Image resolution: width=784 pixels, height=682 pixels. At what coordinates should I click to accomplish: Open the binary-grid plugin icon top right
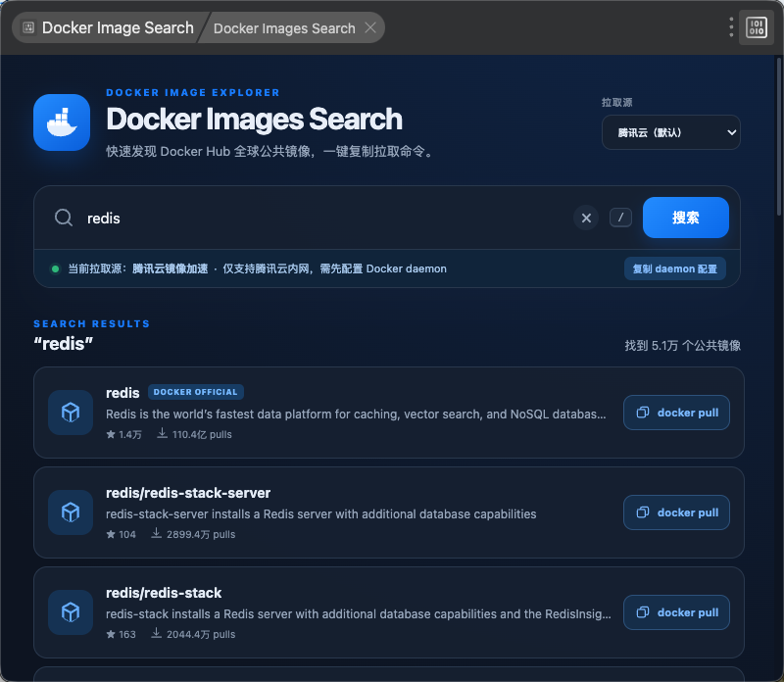click(x=756, y=27)
